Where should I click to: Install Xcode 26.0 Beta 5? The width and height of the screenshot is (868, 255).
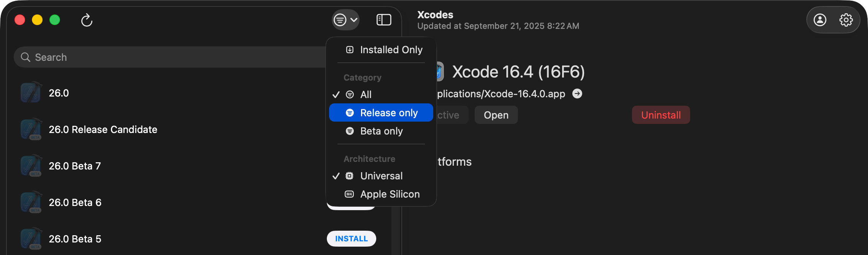point(351,239)
